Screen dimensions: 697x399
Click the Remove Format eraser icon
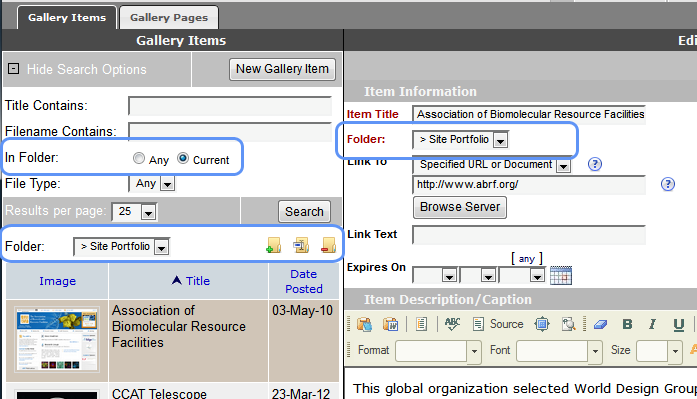click(600, 324)
